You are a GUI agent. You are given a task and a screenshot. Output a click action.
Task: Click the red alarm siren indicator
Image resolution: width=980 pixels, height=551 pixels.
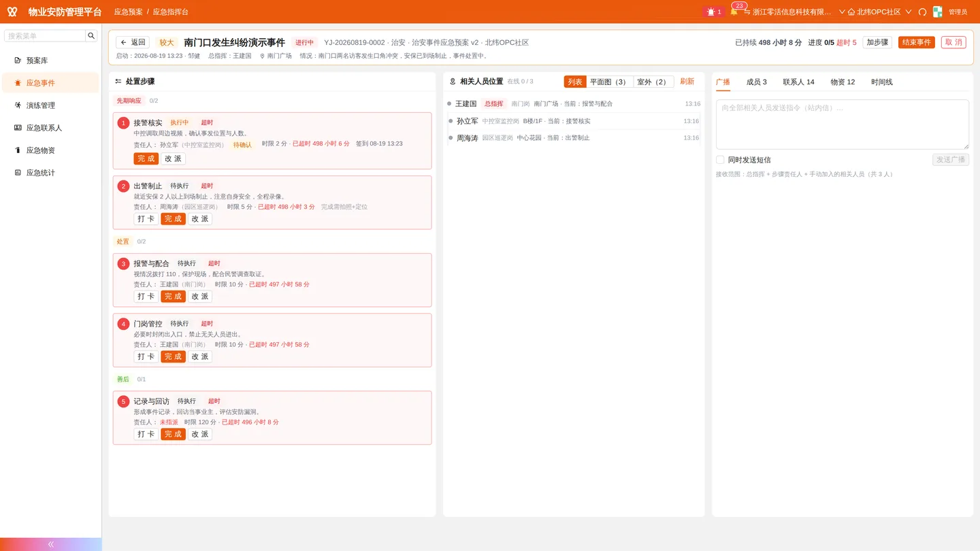pyautogui.click(x=714, y=12)
